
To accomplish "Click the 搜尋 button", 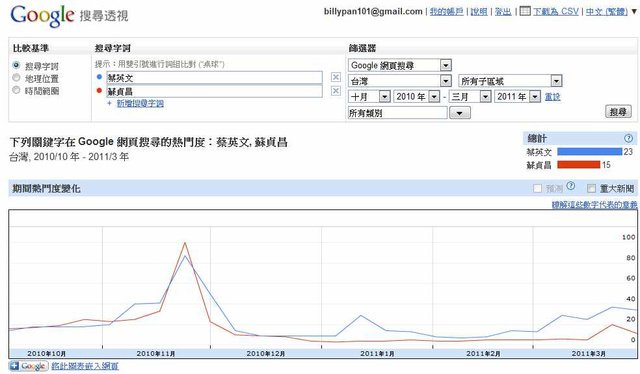I will 618,111.
